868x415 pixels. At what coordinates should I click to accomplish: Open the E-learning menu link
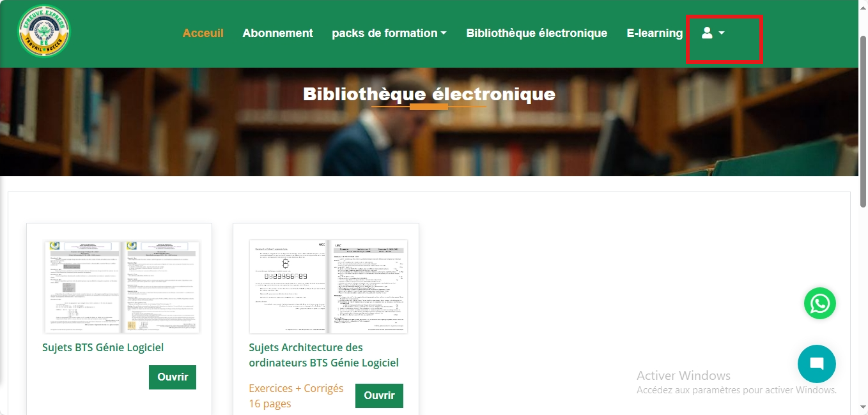tap(655, 33)
